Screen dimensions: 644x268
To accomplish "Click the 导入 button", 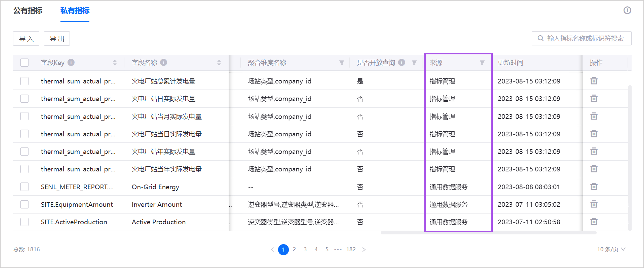I will [x=26, y=39].
